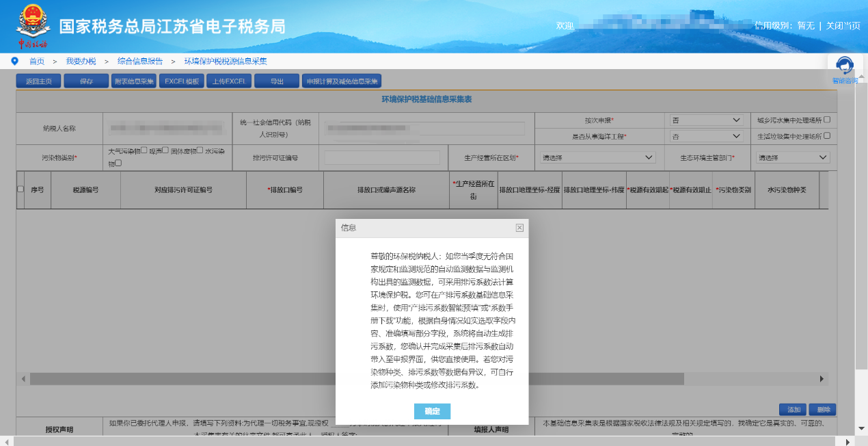Click the page scrollbar down arrow
The width and height of the screenshot is (868, 446).
860,429
